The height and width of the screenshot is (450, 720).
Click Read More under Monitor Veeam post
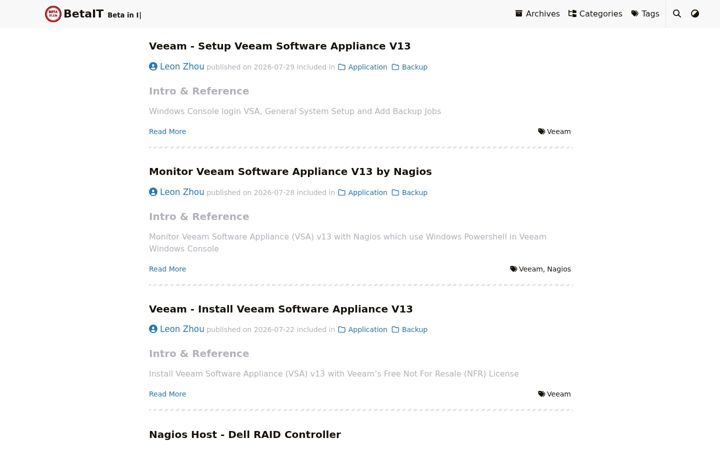coord(167,269)
